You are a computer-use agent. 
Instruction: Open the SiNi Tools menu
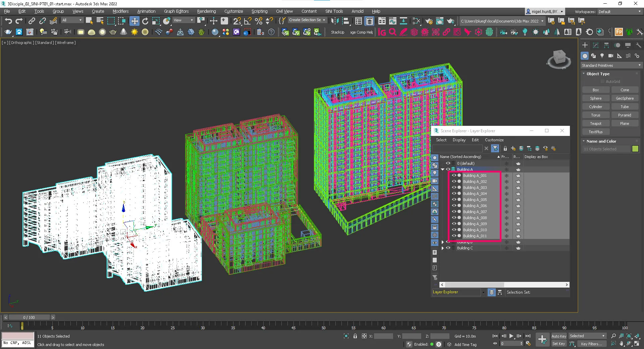click(334, 11)
